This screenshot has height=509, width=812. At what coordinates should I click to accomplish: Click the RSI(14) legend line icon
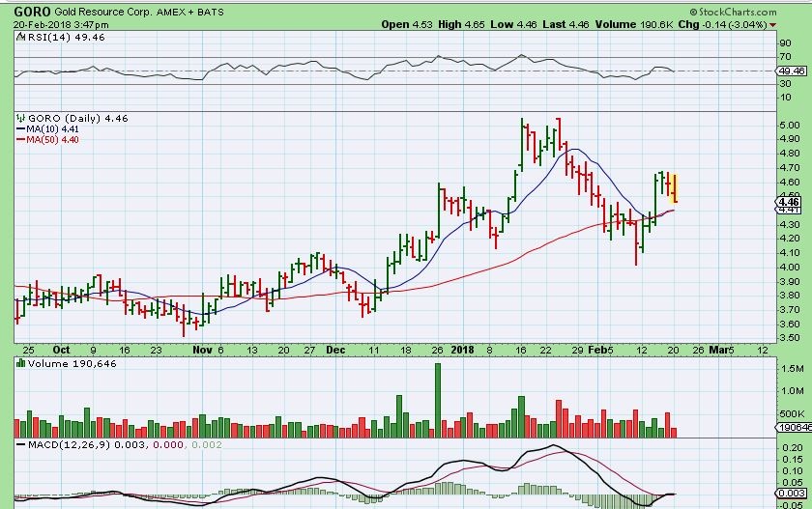tap(19, 36)
